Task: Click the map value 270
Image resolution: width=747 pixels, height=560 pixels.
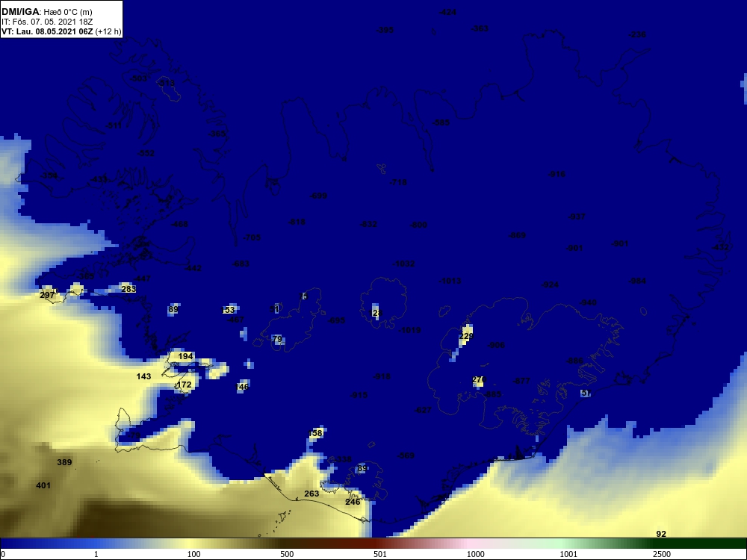Action: click(478, 380)
